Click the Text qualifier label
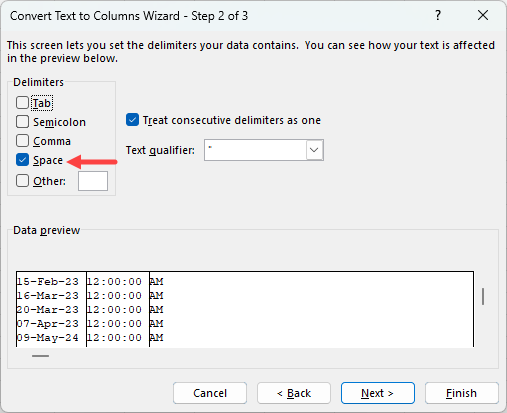Viewport: 507px width, 413px height. click(x=160, y=150)
